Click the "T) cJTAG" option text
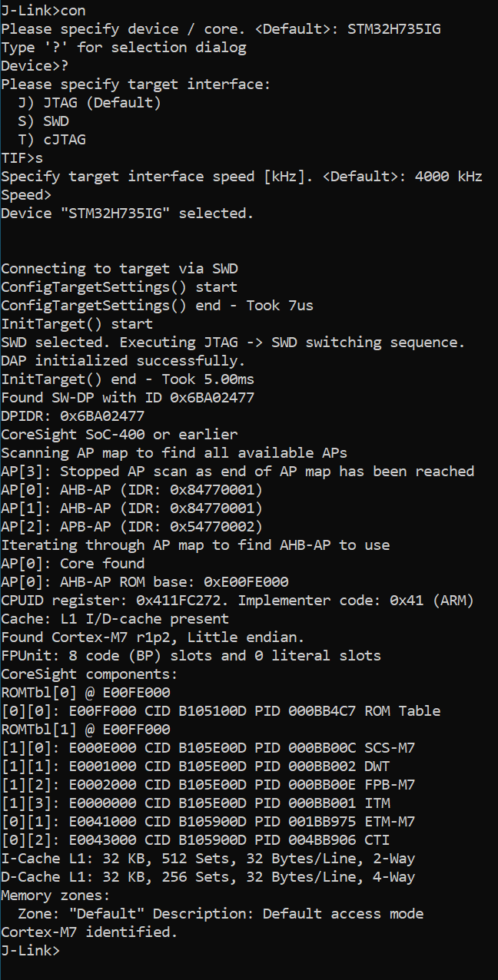 pyautogui.click(x=52, y=140)
